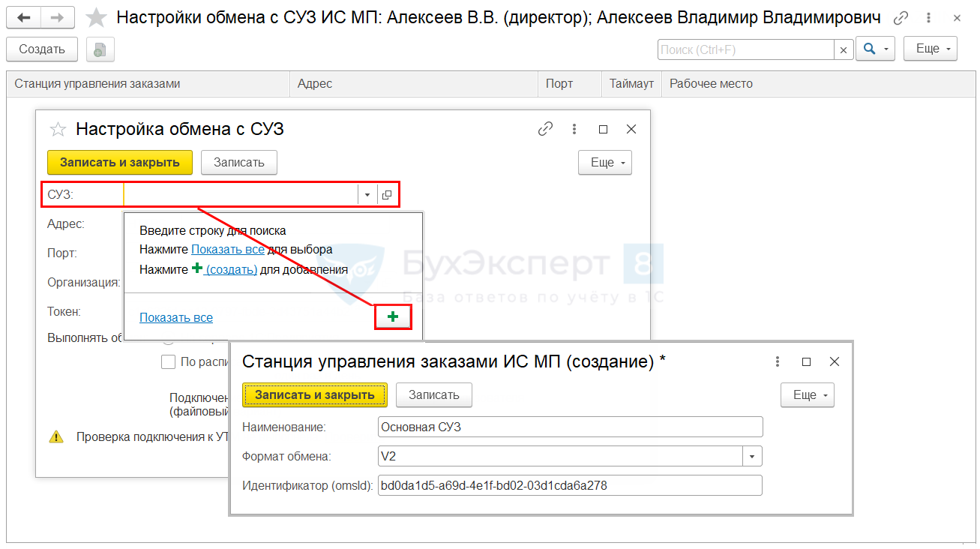
Task: Sort by Станция управления заказами column header
Action: (148, 84)
